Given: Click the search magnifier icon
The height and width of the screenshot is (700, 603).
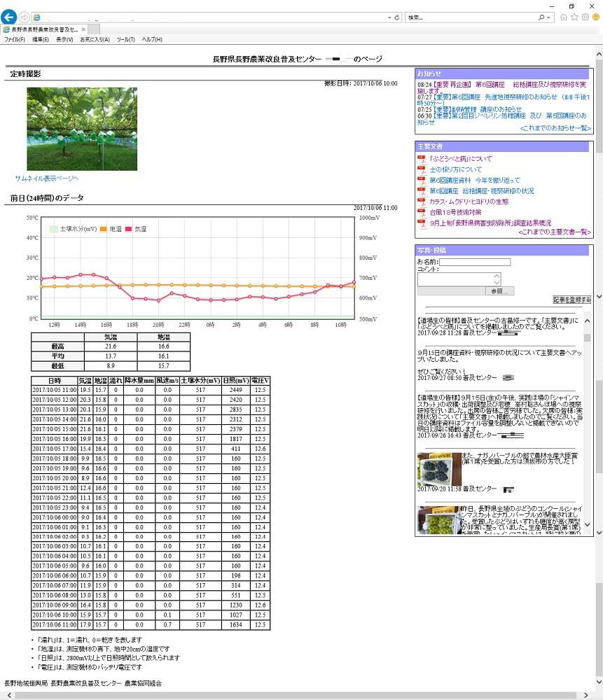Looking at the screenshot, I should 541,17.
